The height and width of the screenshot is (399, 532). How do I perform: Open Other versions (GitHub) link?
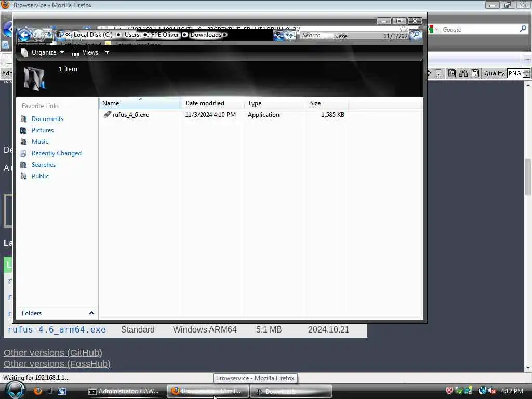(53, 353)
